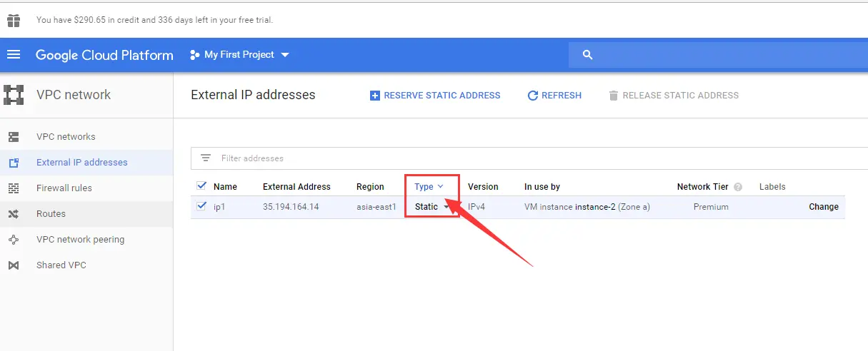Click the free trial credit message

(x=154, y=20)
